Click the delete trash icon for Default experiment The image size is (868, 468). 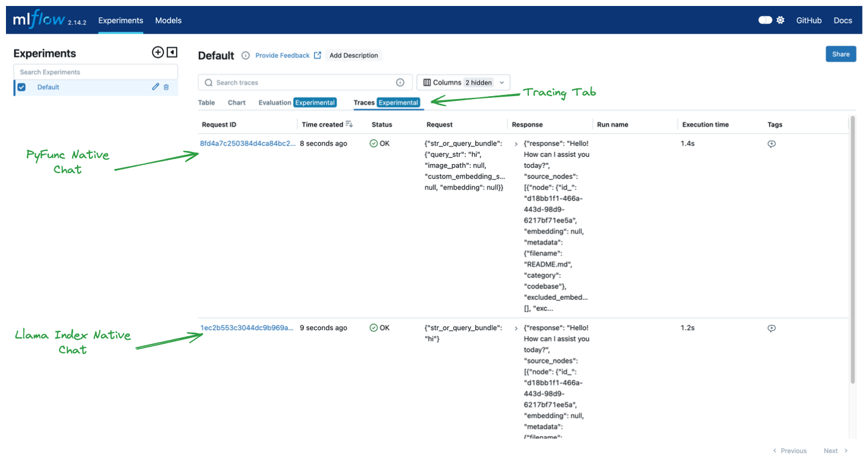tap(167, 87)
